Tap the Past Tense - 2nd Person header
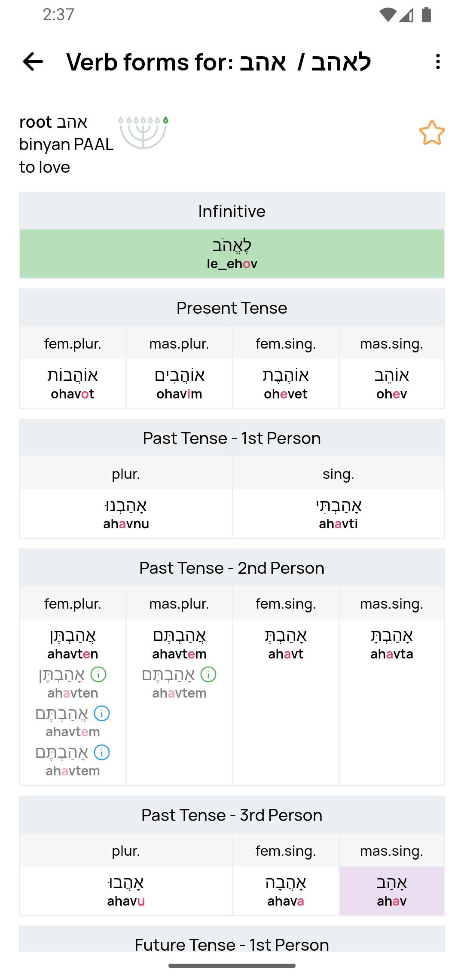The height and width of the screenshot is (980, 464). 232,568
